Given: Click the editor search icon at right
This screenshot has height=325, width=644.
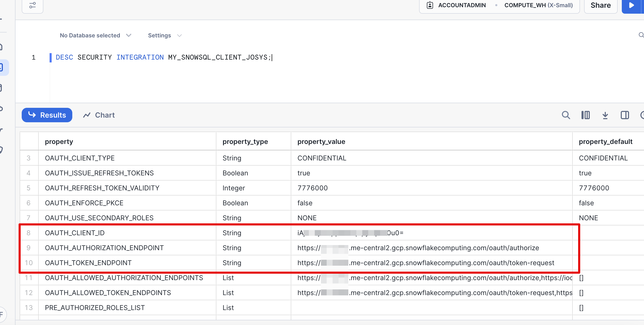Looking at the screenshot, I should (641, 35).
